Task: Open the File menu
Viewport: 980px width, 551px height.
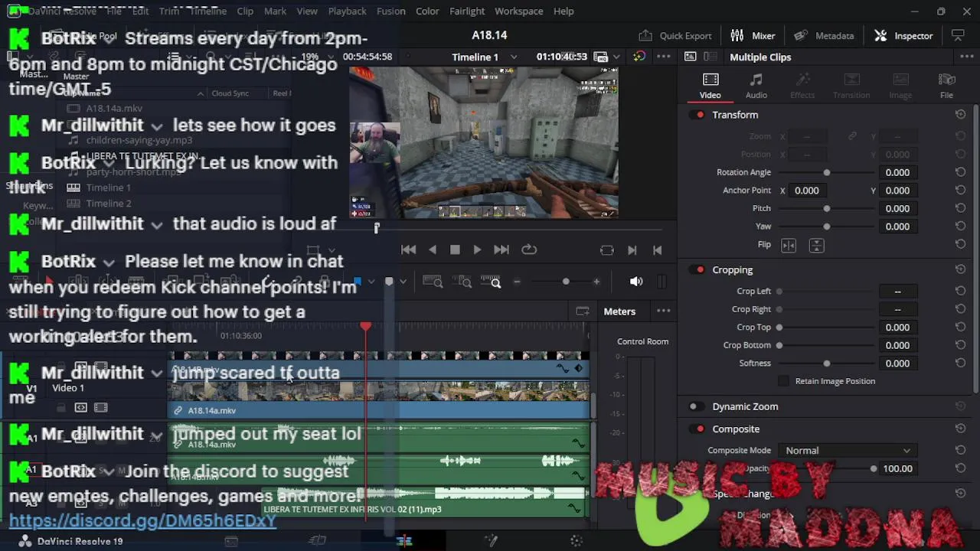Action: 114,11
